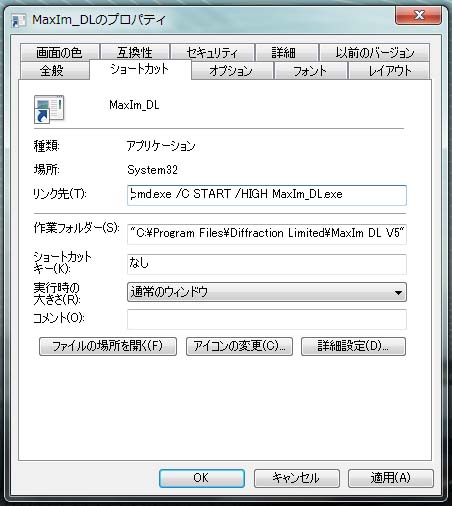This screenshot has height=506, width=452.
Task: Switch to the 互換性 tab
Action: coord(135,52)
